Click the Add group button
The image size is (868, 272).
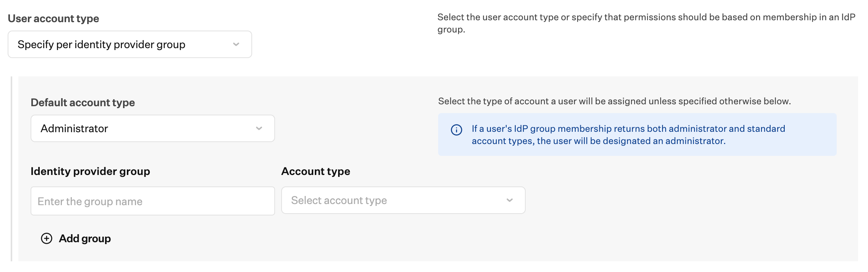click(x=76, y=238)
